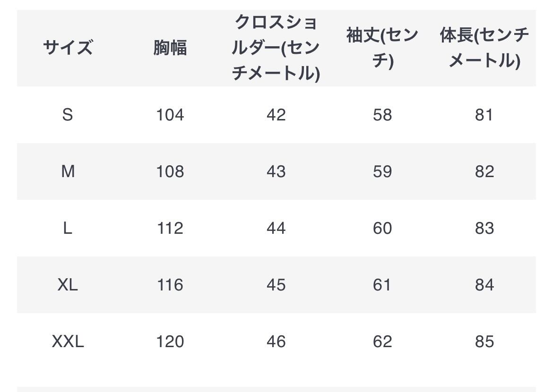This screenshot has width=553, height=392.
Task: Click the XL size label
Action: pos(68,285)
